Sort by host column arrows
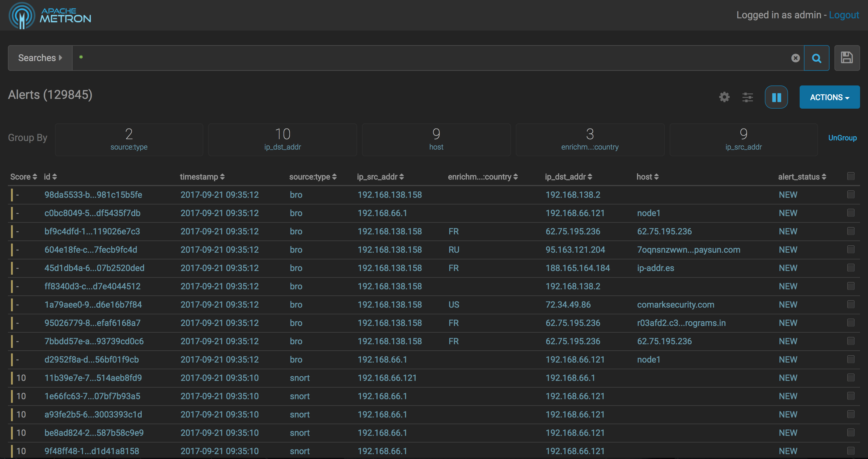This screenshot has width=868, height=459. click(656, 177)
